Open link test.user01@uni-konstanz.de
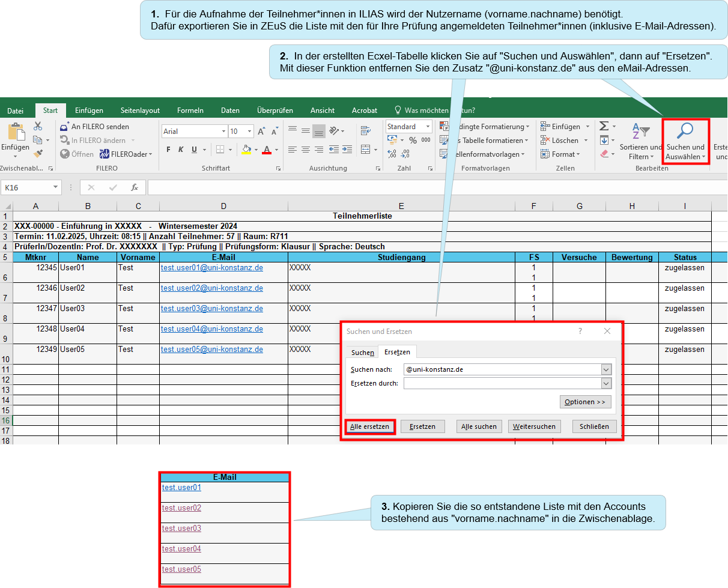 click(x=211, y=268)
